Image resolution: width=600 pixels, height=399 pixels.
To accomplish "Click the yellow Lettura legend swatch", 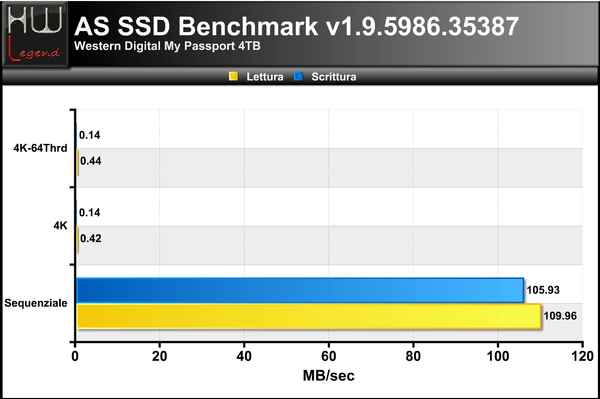I will (233, 76).
